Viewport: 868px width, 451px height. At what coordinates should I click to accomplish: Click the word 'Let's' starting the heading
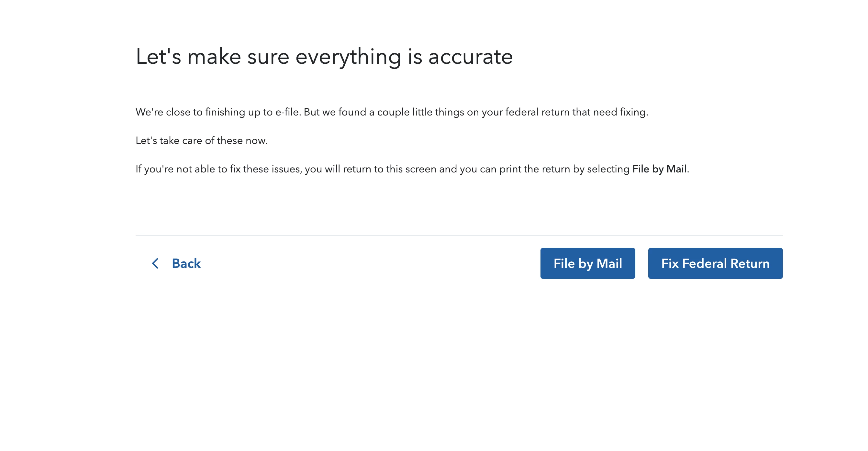(158, 57)
